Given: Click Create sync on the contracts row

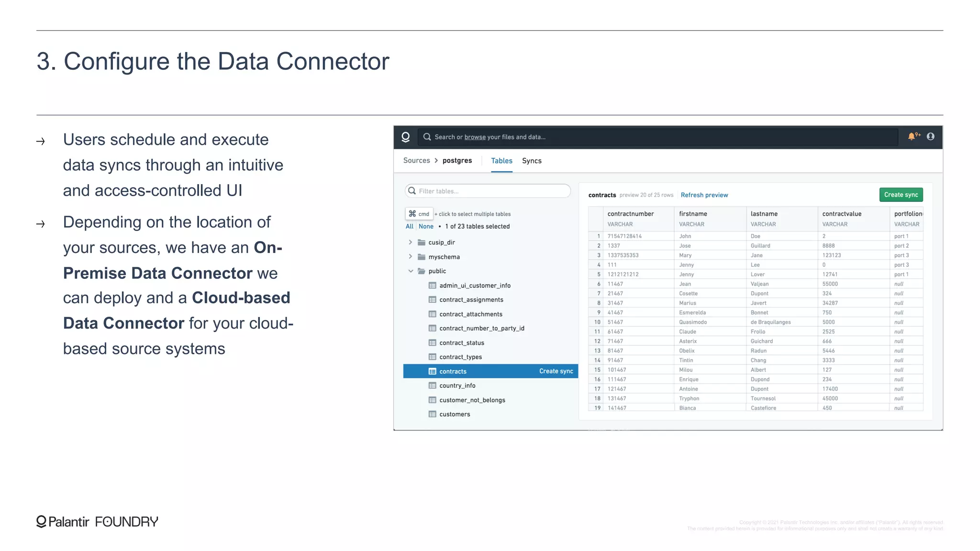Looking at the screenshot, I should pos(556,371).
